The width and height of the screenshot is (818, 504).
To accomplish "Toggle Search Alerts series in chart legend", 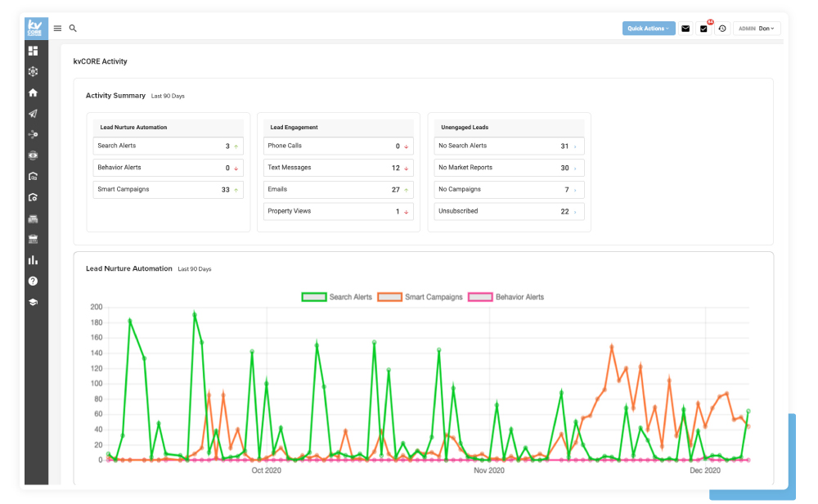I will click(x=337, y=297).
